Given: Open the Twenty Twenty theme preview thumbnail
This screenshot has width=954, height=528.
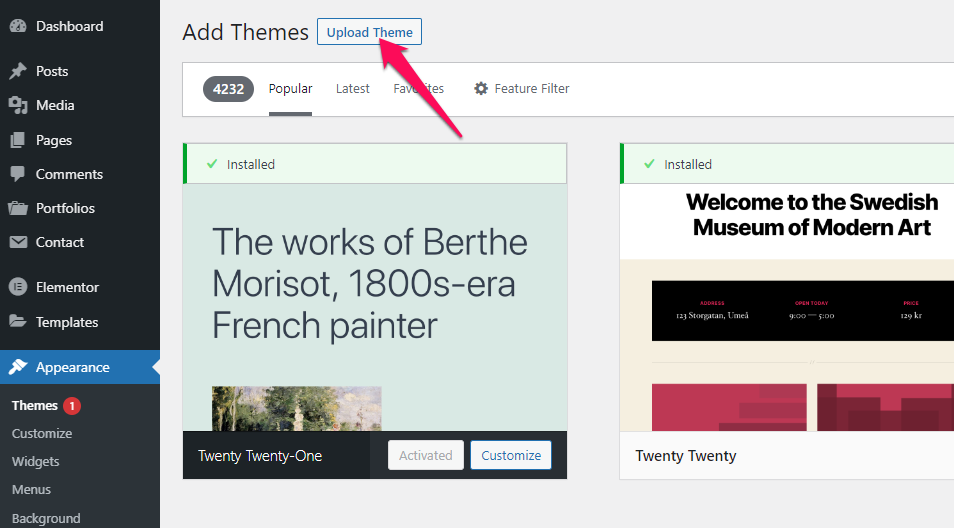Looking at the screenshot, I should click(x=787, y=307).
